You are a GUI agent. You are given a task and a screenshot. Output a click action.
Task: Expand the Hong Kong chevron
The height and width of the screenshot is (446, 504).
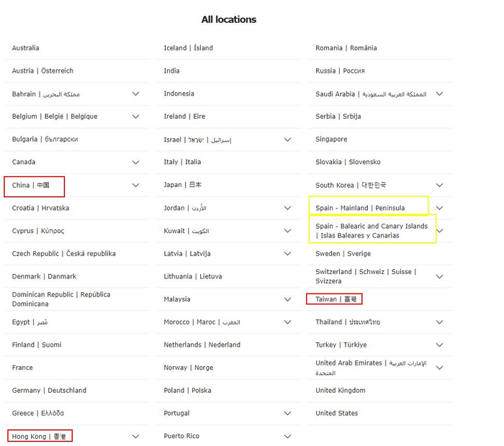pos(135,436)
